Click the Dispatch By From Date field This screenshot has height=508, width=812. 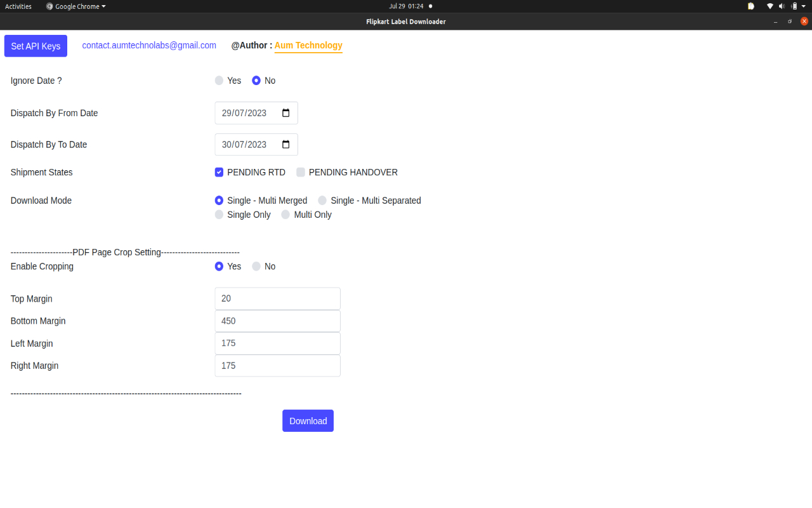click(x=256, y=113)
